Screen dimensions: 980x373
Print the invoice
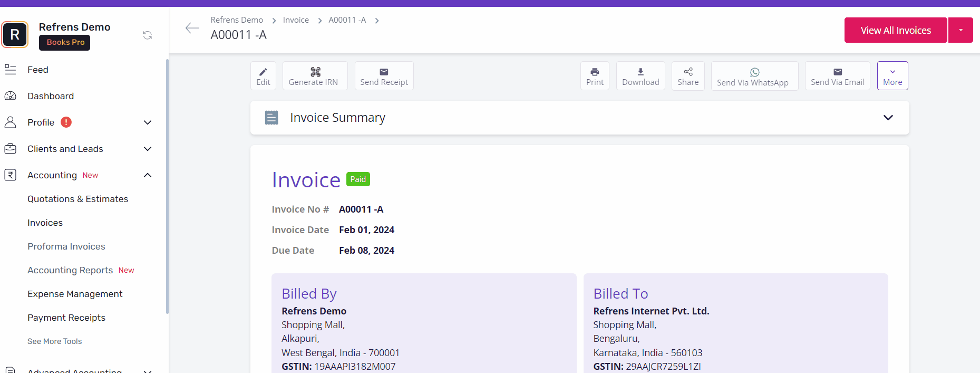(595, 76)
